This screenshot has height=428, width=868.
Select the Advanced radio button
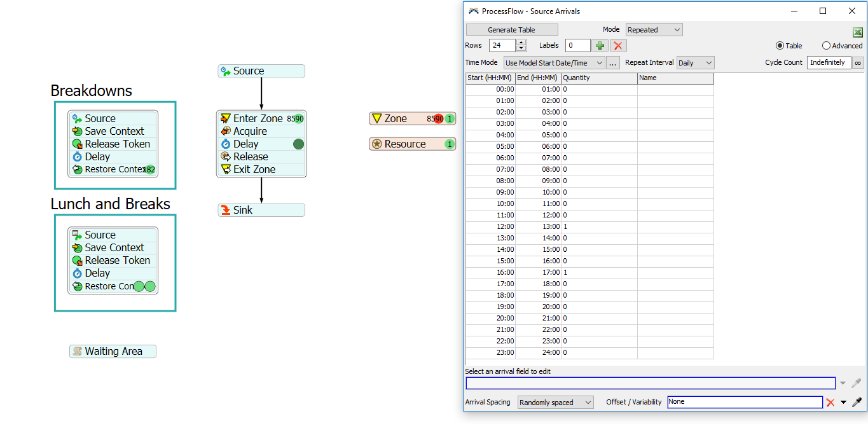[826, 46]
